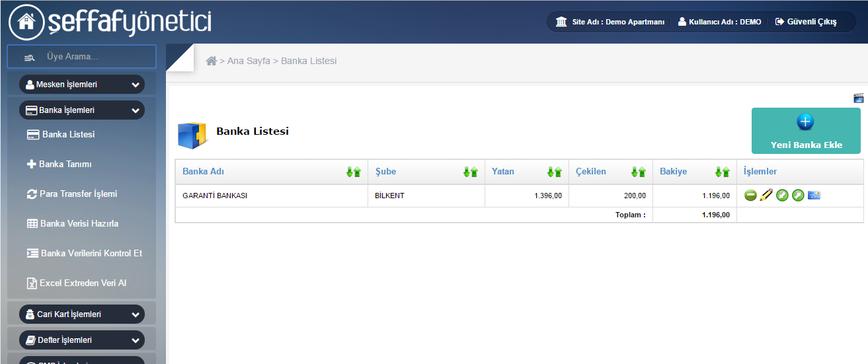Click Güvenli Çıkış to log out
This screenshot has height=364, width=868.
(x=812, y=22)
